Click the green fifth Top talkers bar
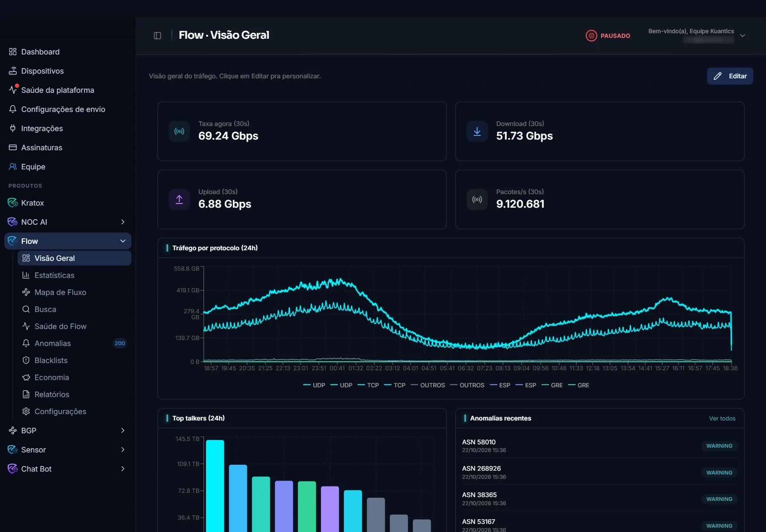 pyautogui.click(x=307, y=506)
